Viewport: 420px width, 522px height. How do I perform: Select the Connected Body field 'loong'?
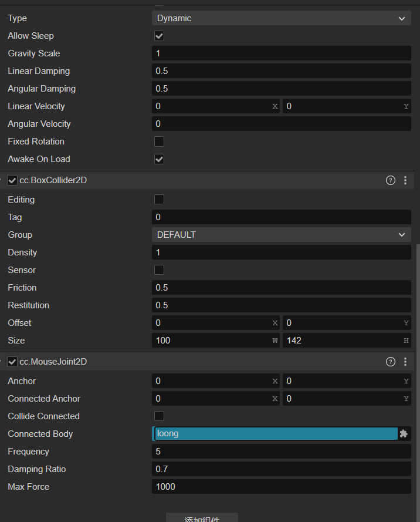tap(275, 434)
